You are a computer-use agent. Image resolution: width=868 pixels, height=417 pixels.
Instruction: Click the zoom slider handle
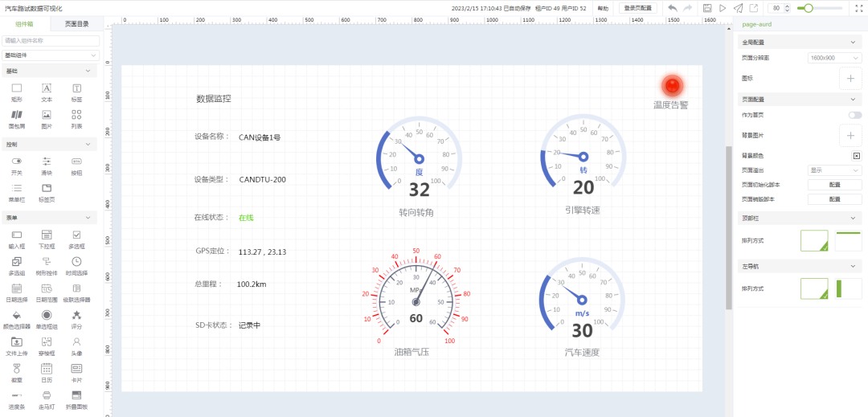808,8
